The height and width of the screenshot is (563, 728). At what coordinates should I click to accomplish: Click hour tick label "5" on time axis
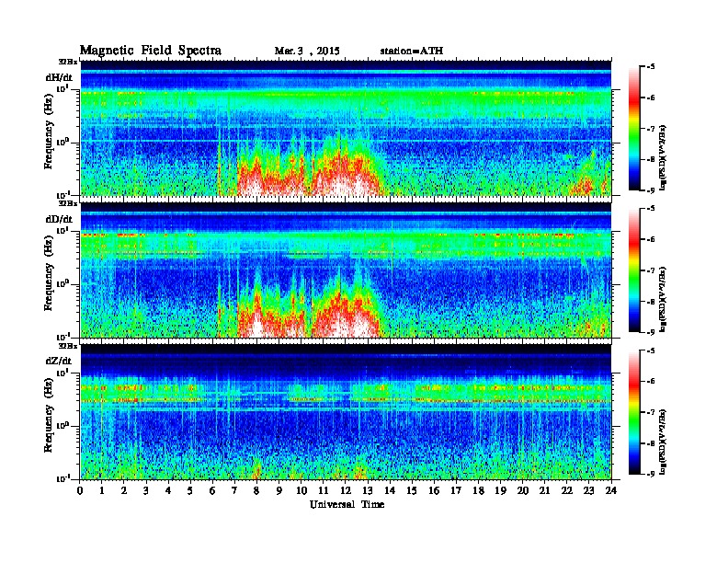click(190, 491)
